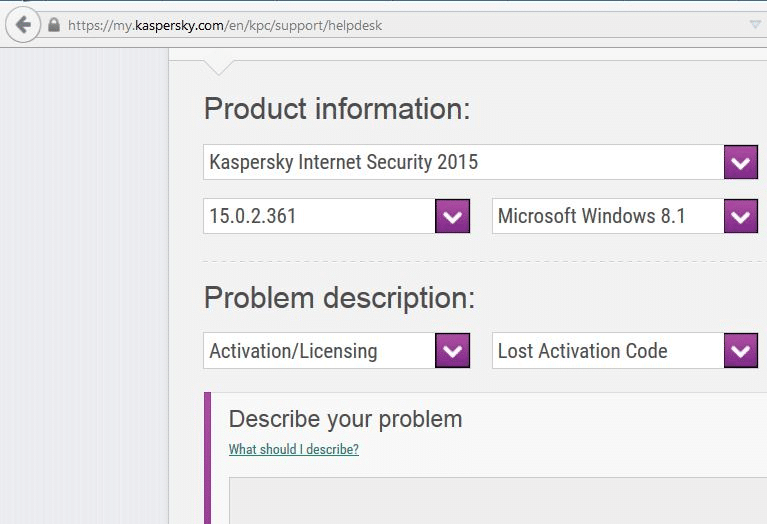Screen dimensions: 767x524
Task: Click the 'Problem description:' heading
Action: click(339, 298)
